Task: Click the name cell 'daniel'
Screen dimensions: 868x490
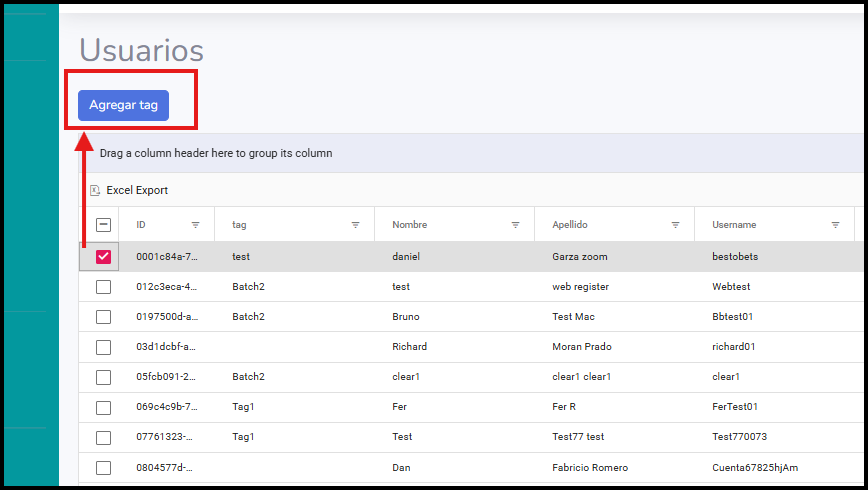Action: pyautogui.click(x=406, y=257)
